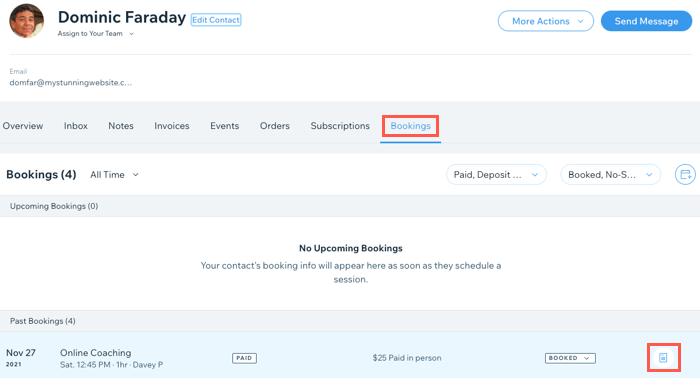Open the Orders tab
Screen dimensions: 700x378
[275, 126]
